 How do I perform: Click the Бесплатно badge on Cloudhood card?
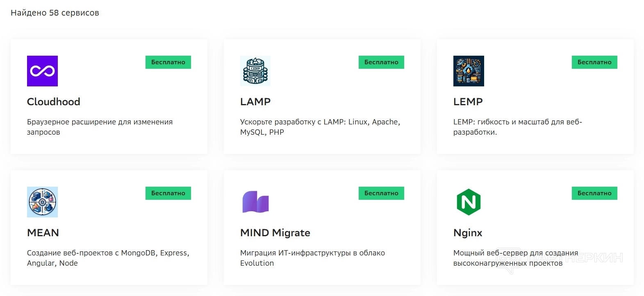pyautogui.click(x=168, y=62)
